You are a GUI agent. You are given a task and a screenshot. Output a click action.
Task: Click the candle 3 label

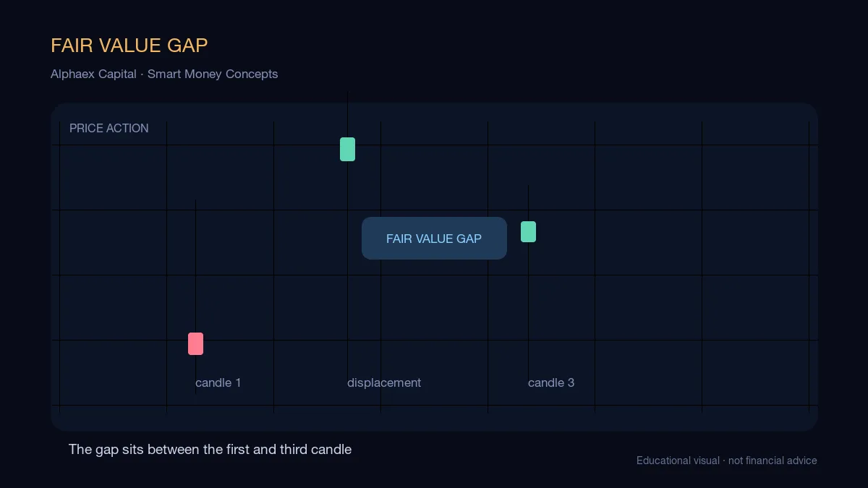pos(551,382)
